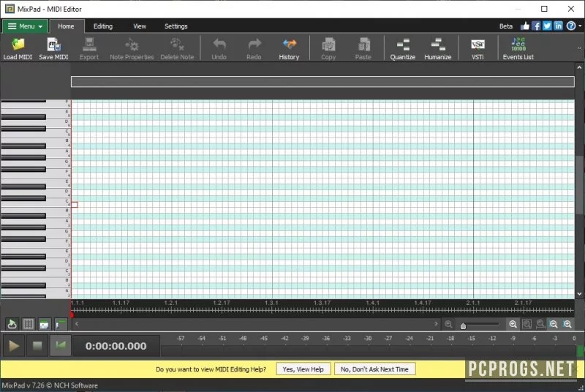
Task: Expand the arrow next to the help icon
Action: (580, 26)
